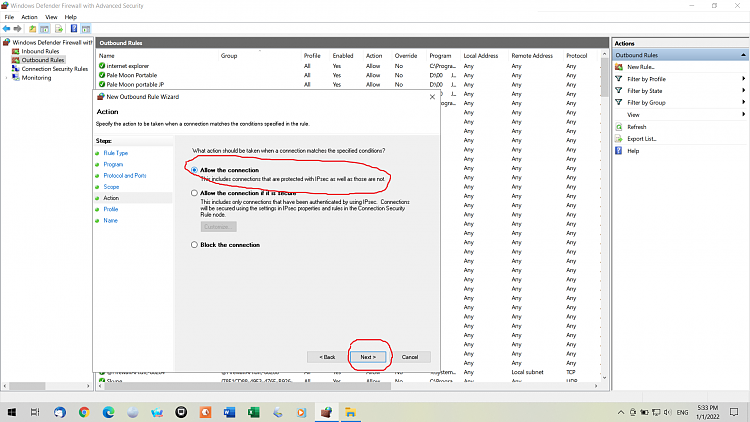Toggle Show/Hide Console Tree toolbar icon

(x=44, y=29)
